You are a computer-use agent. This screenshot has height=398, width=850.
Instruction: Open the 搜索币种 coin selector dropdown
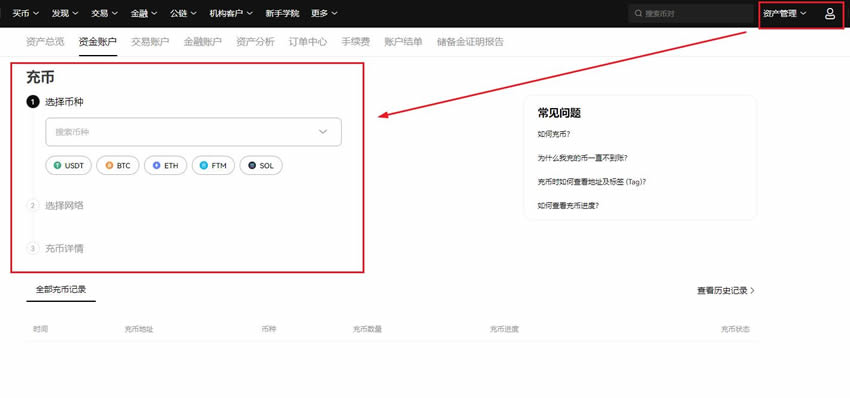tap(194, 132)
